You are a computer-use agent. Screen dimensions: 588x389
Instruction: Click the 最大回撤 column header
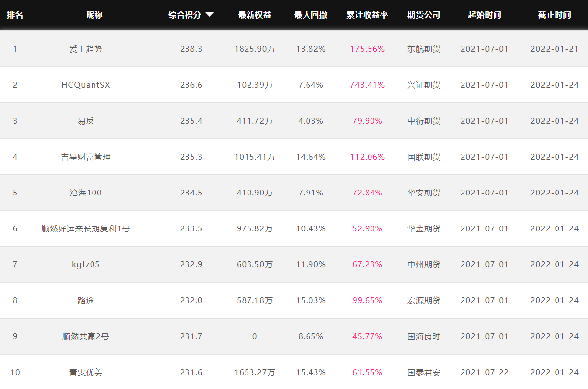(x=310, y=15)
